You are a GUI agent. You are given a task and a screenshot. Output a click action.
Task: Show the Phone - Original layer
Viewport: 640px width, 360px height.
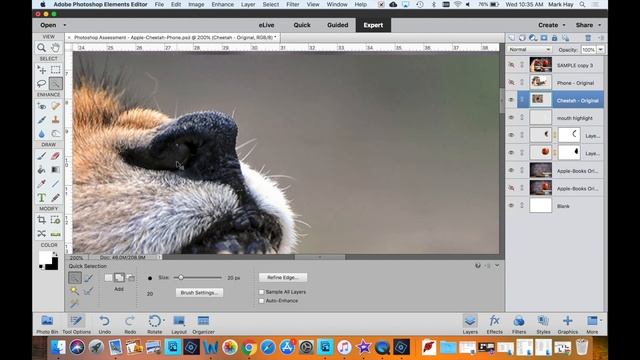[511, 83]
